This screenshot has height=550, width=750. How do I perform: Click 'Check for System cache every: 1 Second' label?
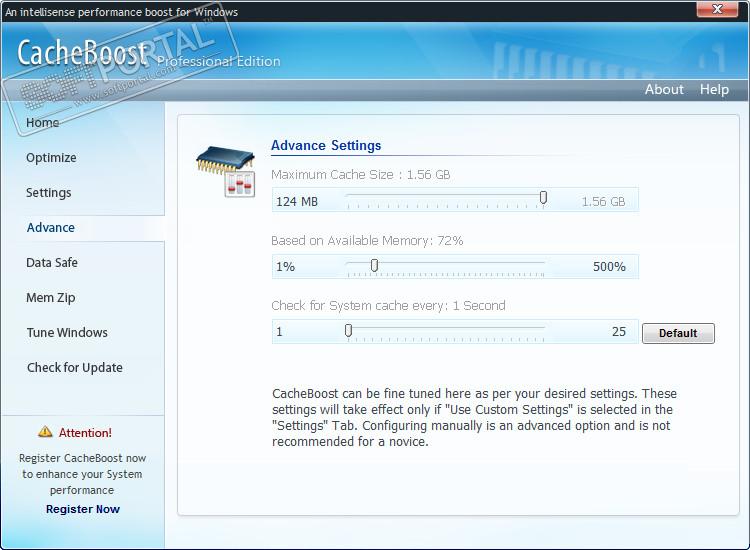[x=388, y=306]
